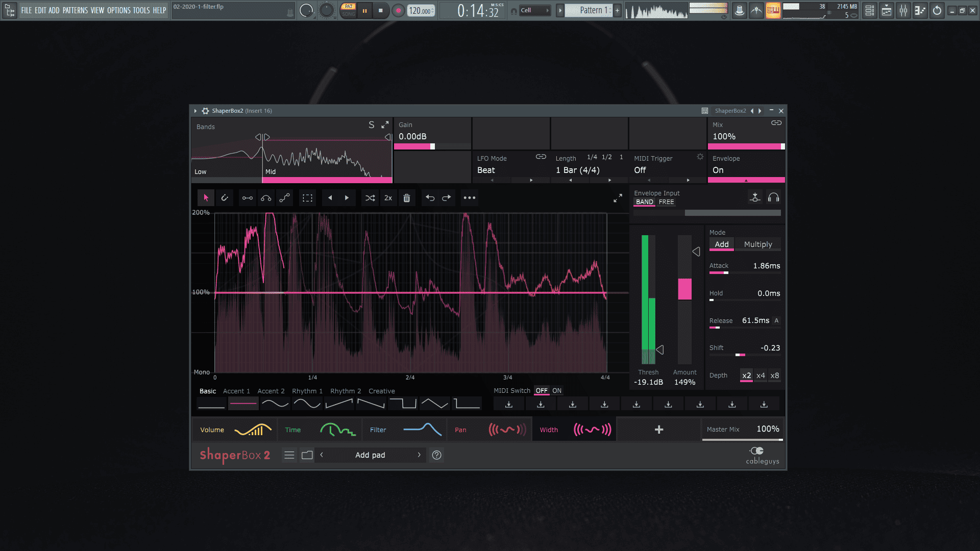
Task: Open MIDI Trigger settings gear
Action: [700, 157]
